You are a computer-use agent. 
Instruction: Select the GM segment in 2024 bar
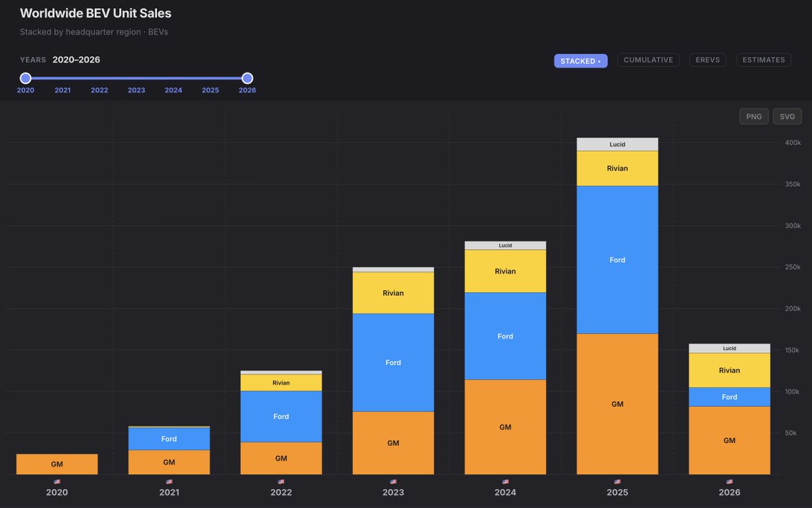pos(505,427)
